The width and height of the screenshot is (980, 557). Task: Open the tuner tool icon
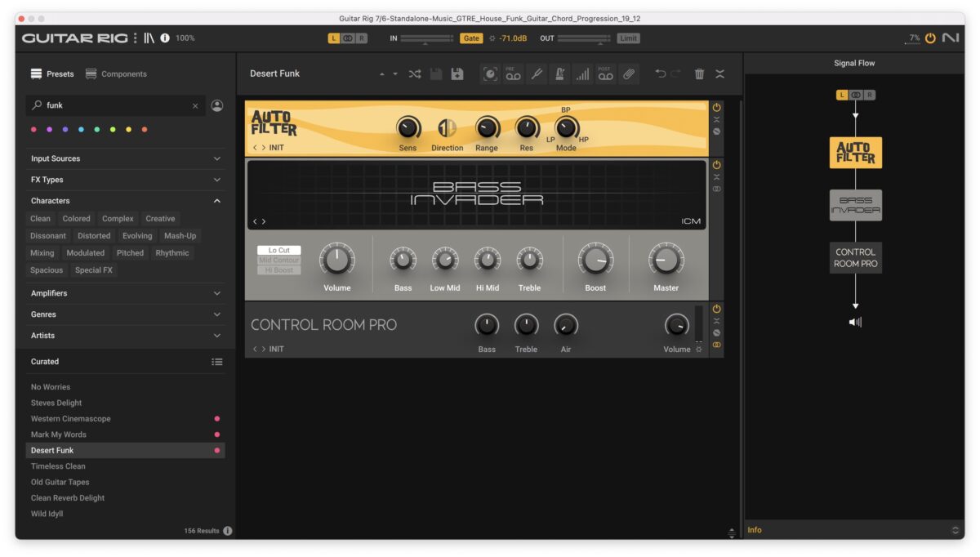537,74
